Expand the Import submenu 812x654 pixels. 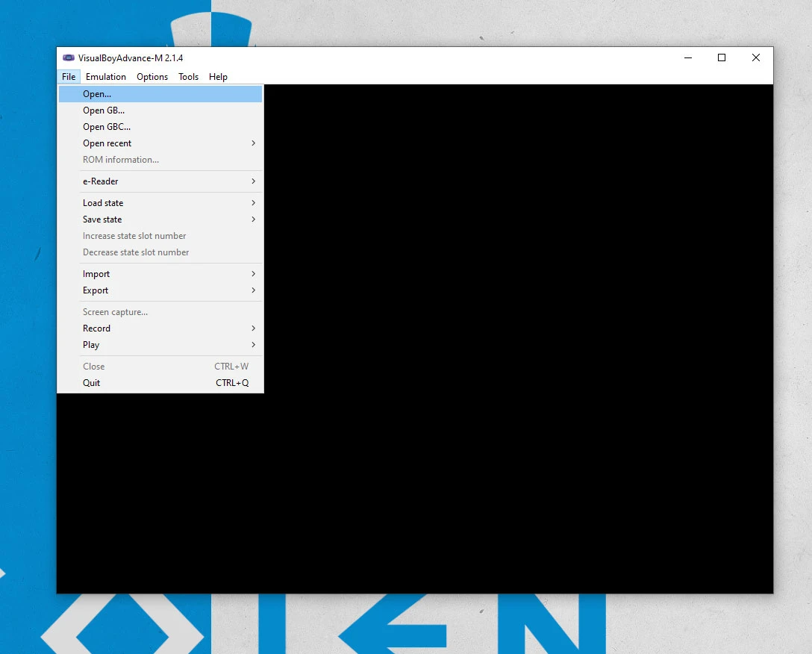point(96,274)
